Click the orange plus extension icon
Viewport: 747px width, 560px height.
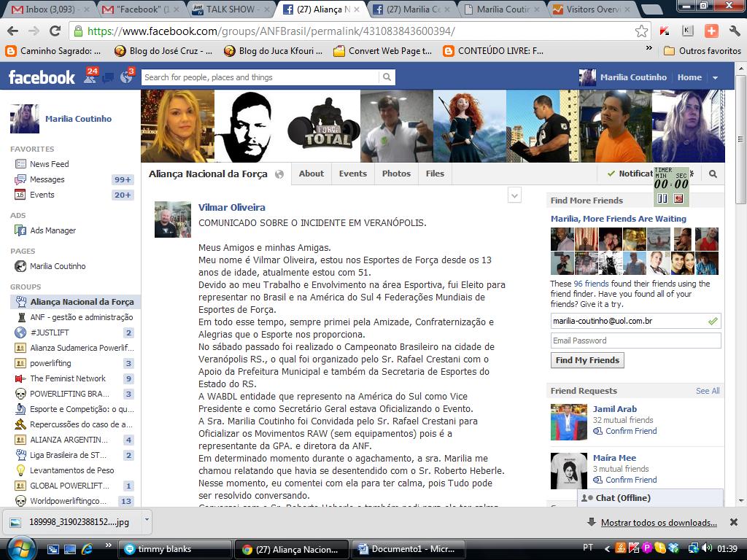(711, 31)
